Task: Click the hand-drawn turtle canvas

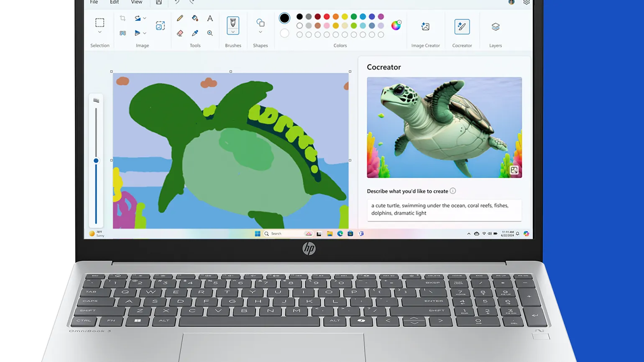Action: pos(230,151)
